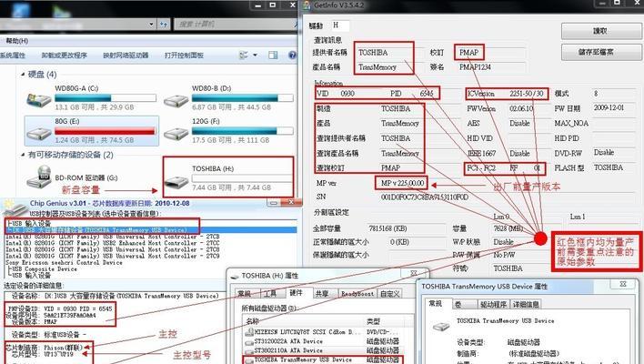
Task: Switch to 自定义 tab in TOSHIBA (H:) 属性
Action: tap(389, 293)
